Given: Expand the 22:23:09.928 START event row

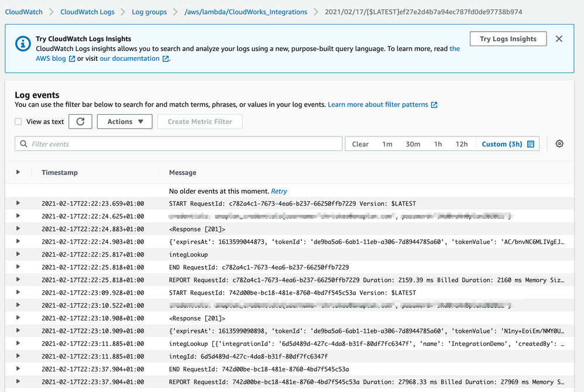Looking at the screenshot, I should tap(18, 292).
